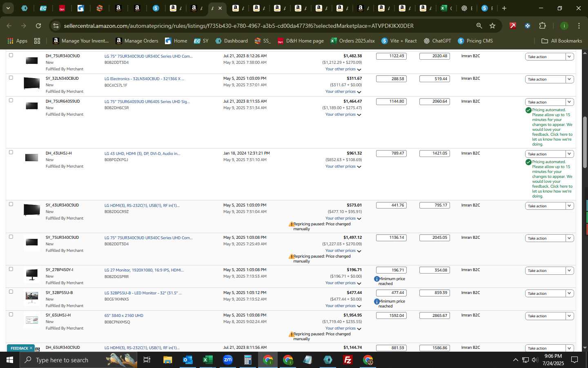This screenshot has height=368, width=588.
Task: Expand Your other prices for DH_43UH5J-H
Action: 343,166
